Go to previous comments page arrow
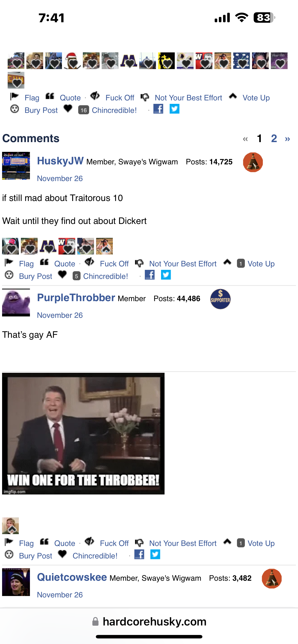 [245, 139]
